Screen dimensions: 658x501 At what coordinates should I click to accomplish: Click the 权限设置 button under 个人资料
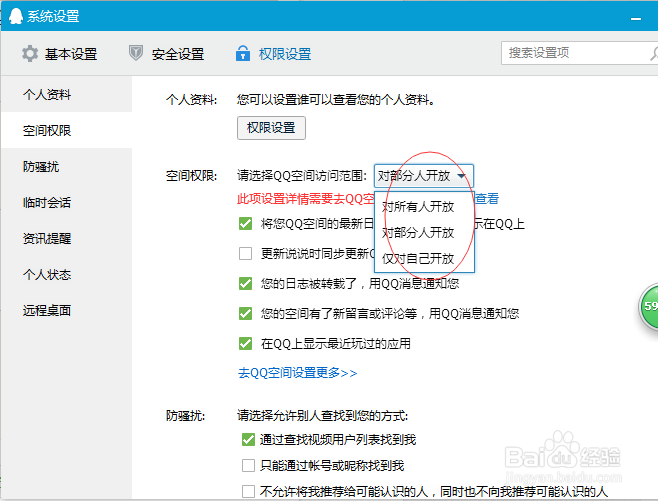(271, 128)
